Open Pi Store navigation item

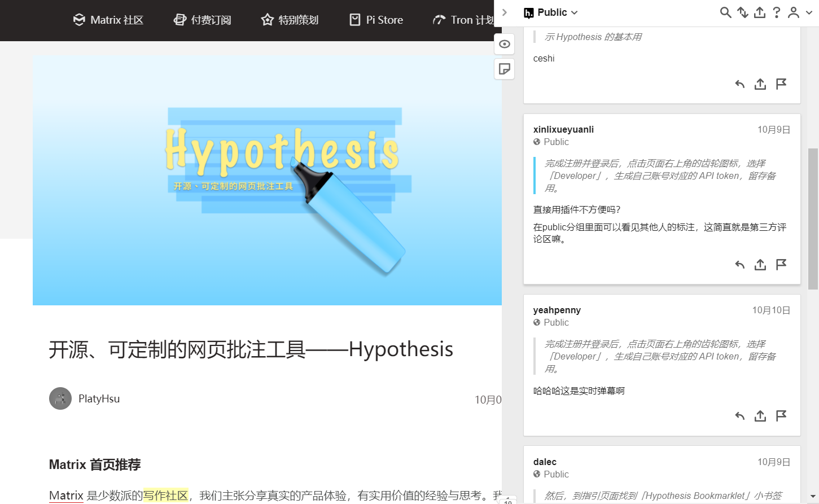376,20
